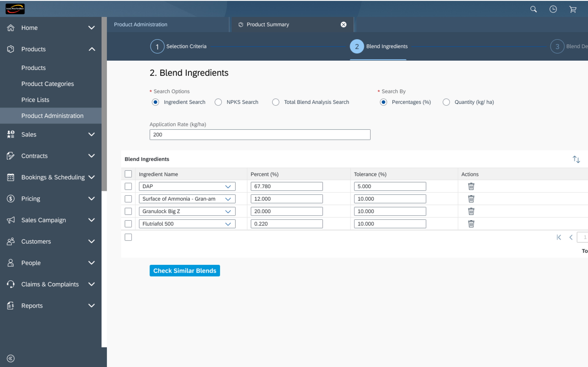Check the DAP row checkbox

point(128,186)
